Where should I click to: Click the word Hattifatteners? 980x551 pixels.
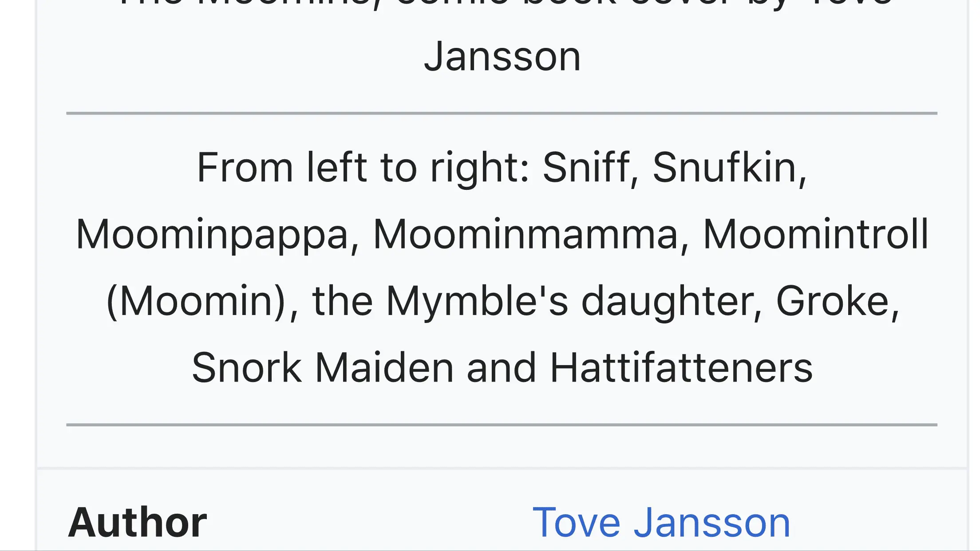click(x=681, y=368)
